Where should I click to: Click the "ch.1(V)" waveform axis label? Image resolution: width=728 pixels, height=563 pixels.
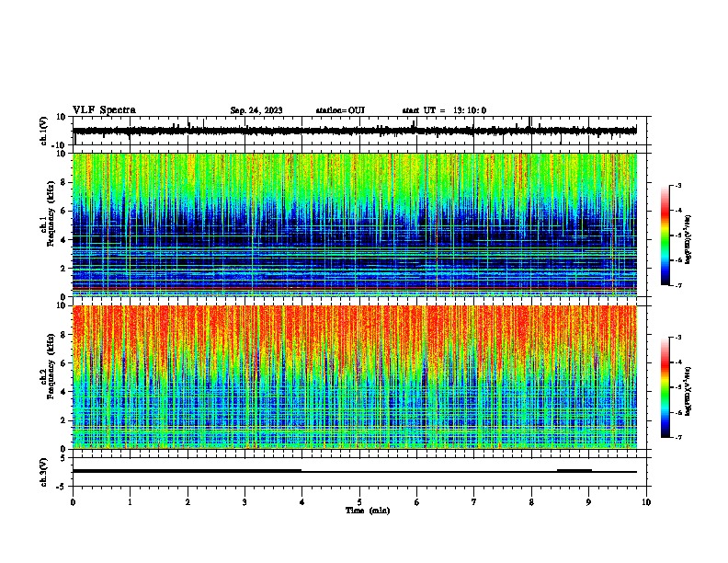coord(44,131)
